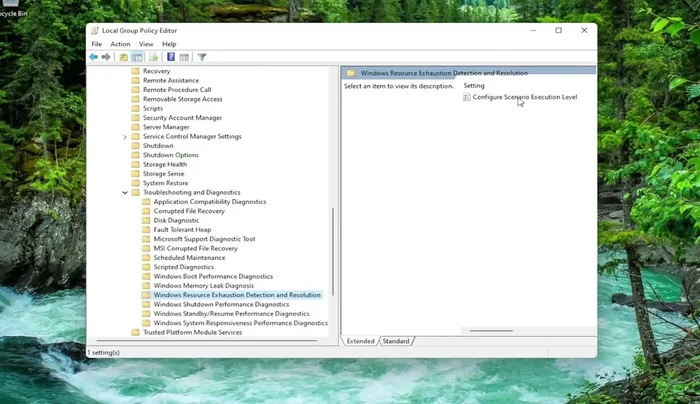Click the Filter funnel icon in toolbar
The height and width of the screenshot is (404, 700).
click(202, 58)
